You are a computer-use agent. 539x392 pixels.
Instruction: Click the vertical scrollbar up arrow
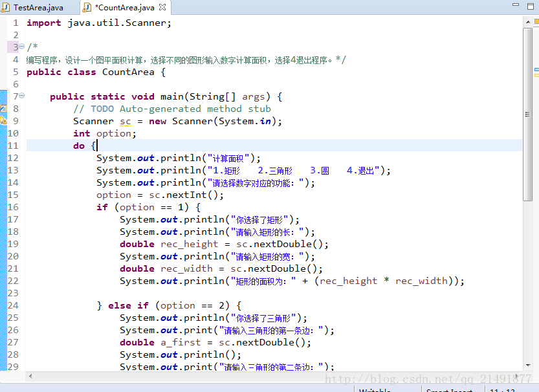pyautogui.click(x=528, y=22)
